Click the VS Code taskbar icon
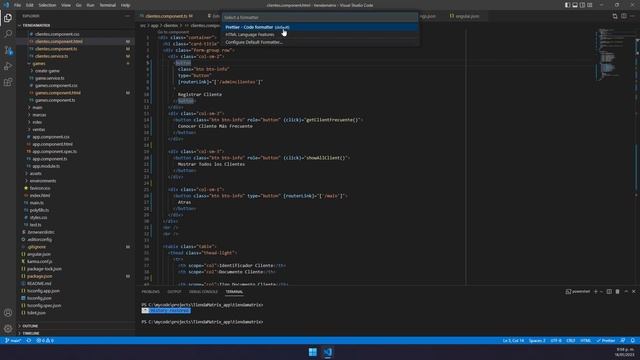 click(x=328, y=352)
